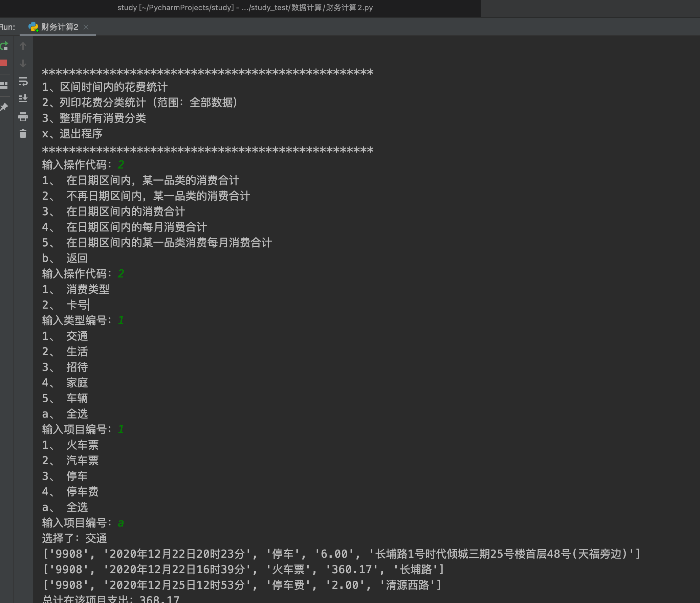This screenshot has height=603, width=700.
Task: Jump up the stack trace arrow
Action: point(23,46)
